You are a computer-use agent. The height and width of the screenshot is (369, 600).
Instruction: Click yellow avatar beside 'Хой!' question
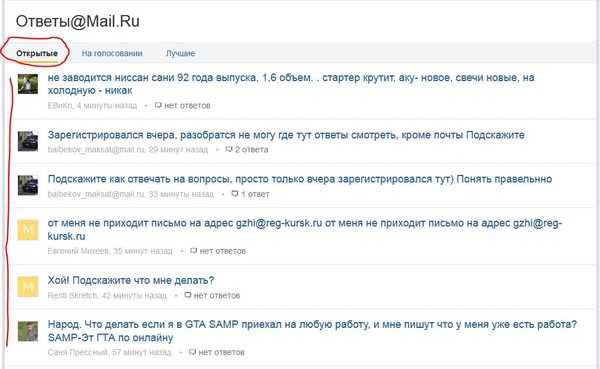click(x=28, y=287)
